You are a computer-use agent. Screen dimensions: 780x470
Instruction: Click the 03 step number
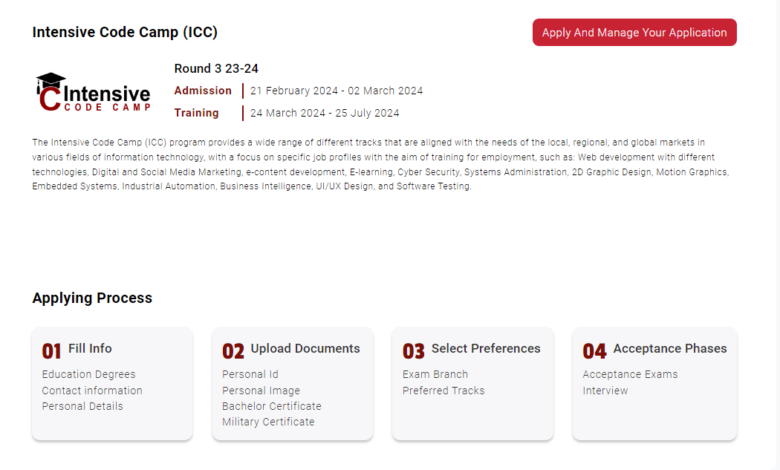pos(413,351)
